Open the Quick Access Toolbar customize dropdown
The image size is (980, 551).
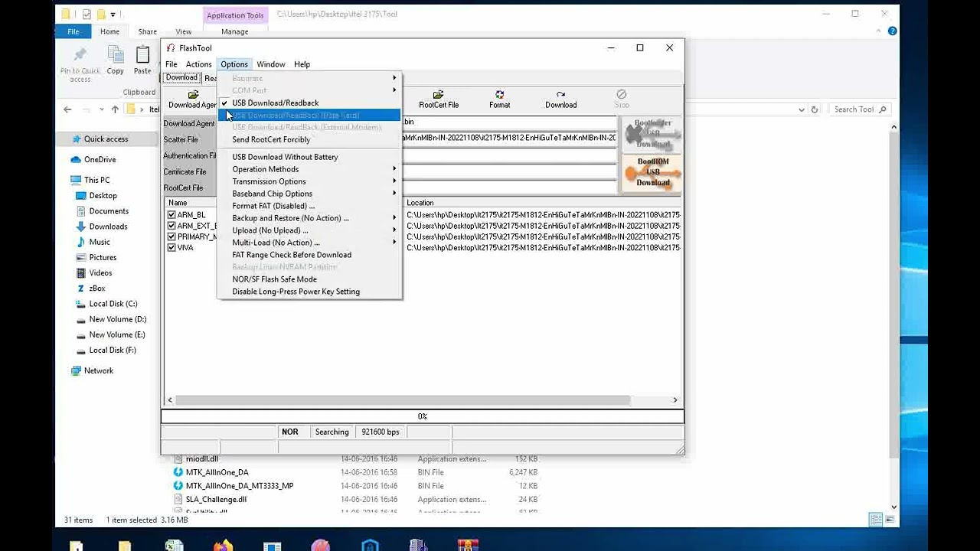pos(113,14)
